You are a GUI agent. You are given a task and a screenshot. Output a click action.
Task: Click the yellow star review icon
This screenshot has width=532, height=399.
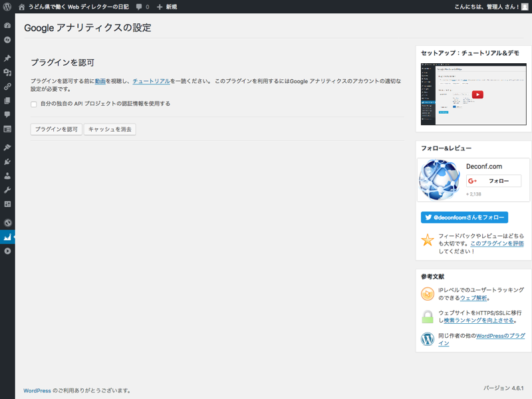428,240
